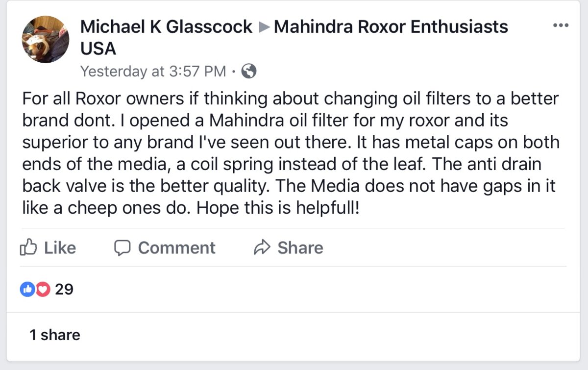Click Michael K Glasscock's profile picture
This screenshot has height=370, width=588.
click(46, 39)
